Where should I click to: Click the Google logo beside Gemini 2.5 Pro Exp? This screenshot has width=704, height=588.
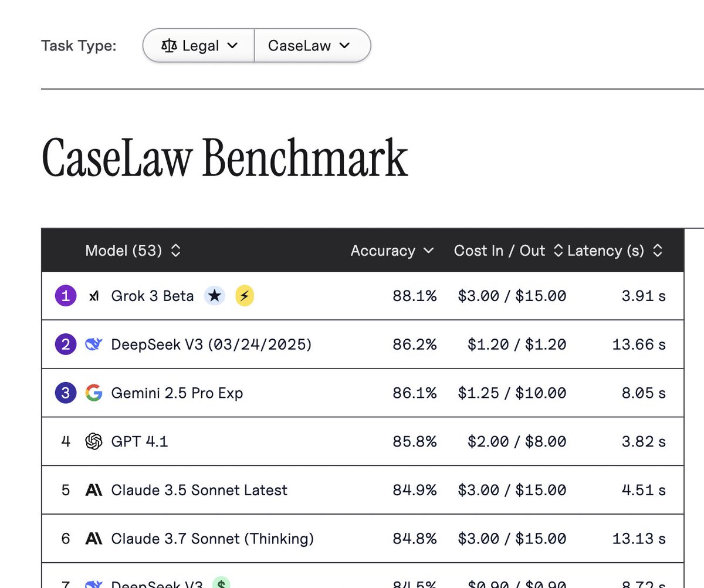tap(94, 393)
